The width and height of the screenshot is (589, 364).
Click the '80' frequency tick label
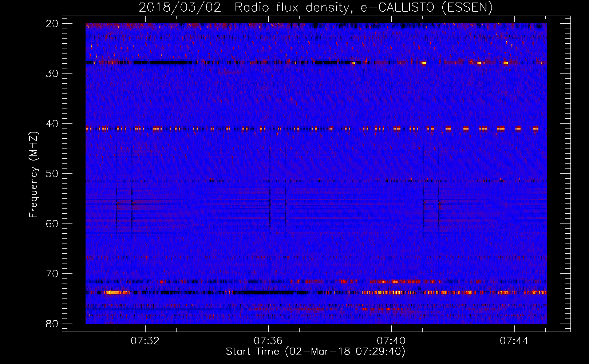[52, 324]
